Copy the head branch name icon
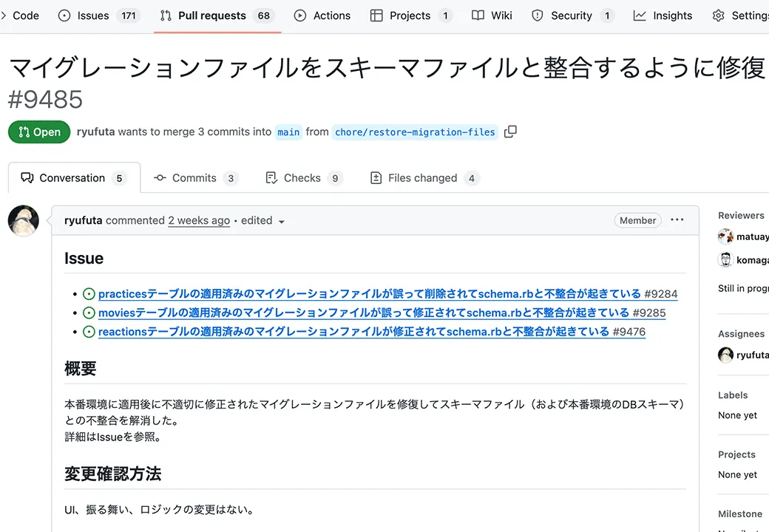 510,132
